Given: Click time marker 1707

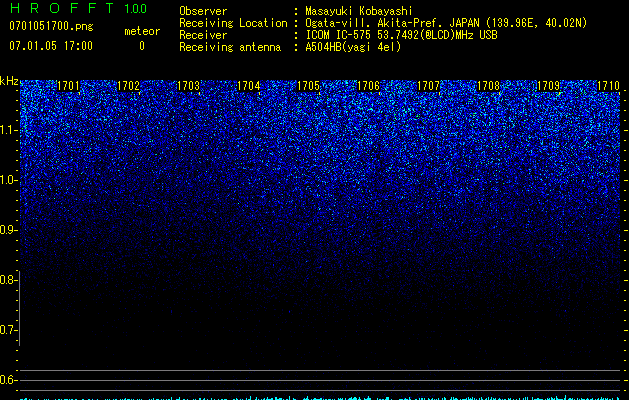Looking at the screenshot, I should (428, 86).
